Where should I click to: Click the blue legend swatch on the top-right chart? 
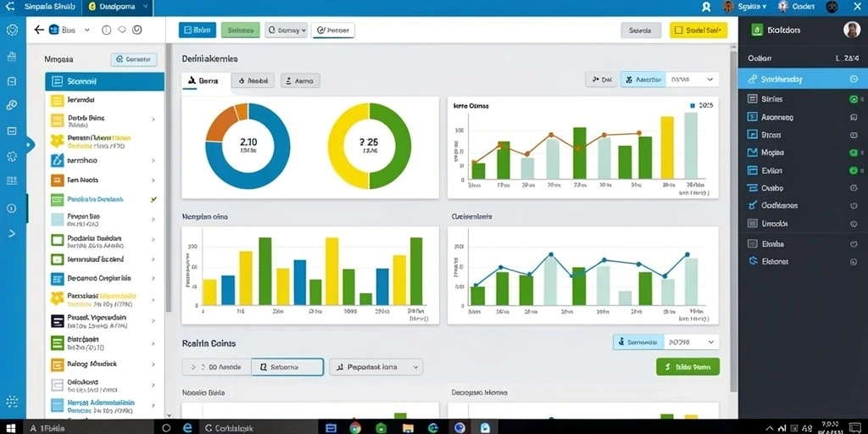692,105
